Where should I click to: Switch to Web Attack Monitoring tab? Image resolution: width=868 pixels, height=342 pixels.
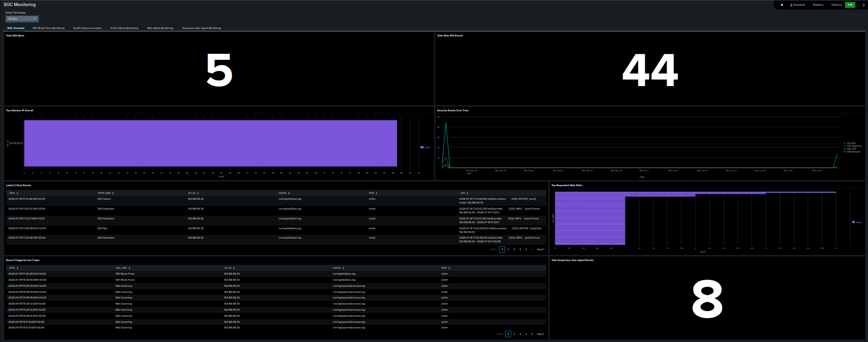(160, 28)
